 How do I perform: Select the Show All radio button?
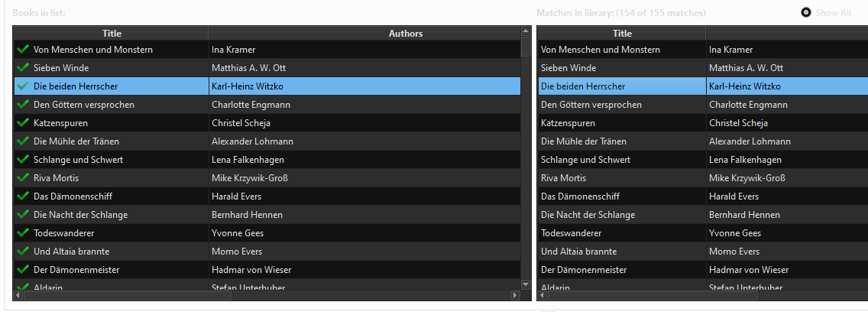[806, 13]
